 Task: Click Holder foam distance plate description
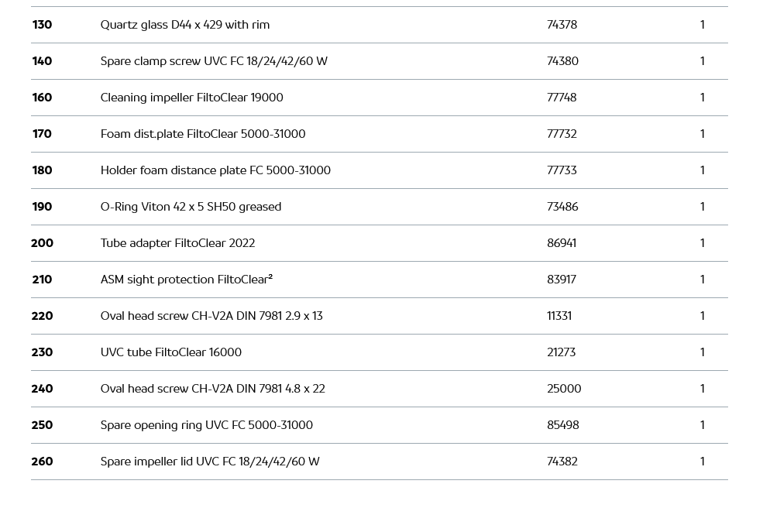click(x=215, y=170)
